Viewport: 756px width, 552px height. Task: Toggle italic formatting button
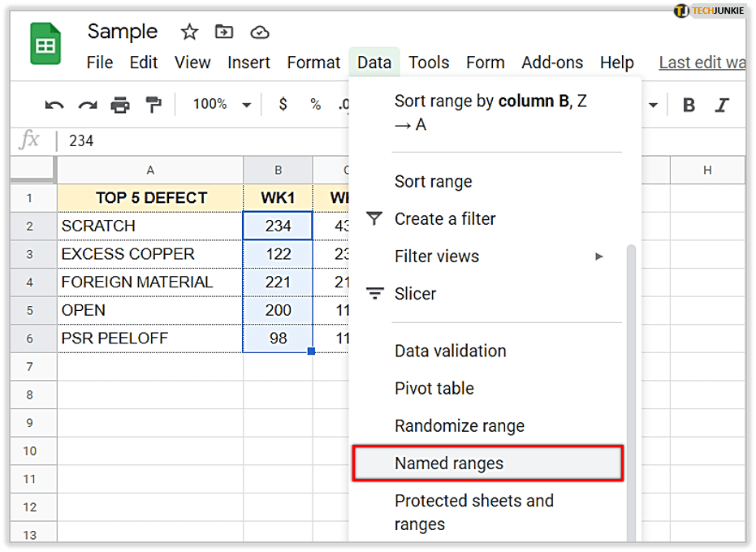(721, 105)
